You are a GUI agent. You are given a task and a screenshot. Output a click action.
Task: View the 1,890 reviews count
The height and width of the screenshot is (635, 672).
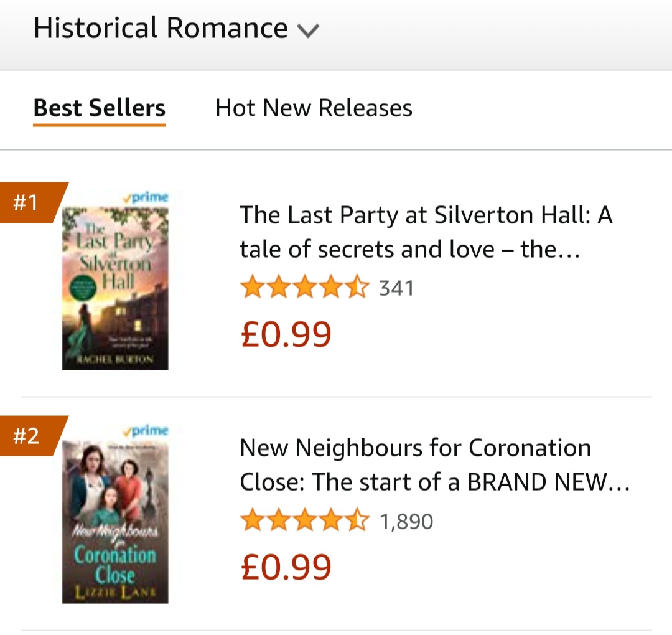coord(406,521)
